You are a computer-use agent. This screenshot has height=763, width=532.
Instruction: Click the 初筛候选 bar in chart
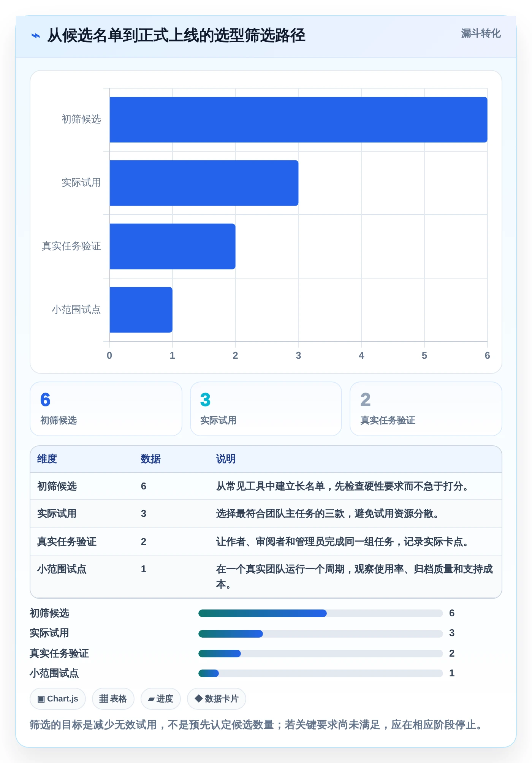(298, 120)
